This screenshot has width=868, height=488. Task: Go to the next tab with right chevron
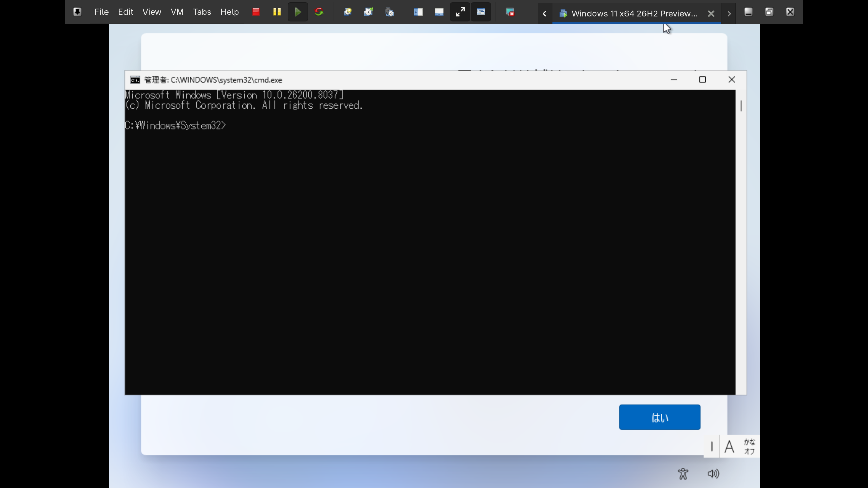tap(729, 14)
